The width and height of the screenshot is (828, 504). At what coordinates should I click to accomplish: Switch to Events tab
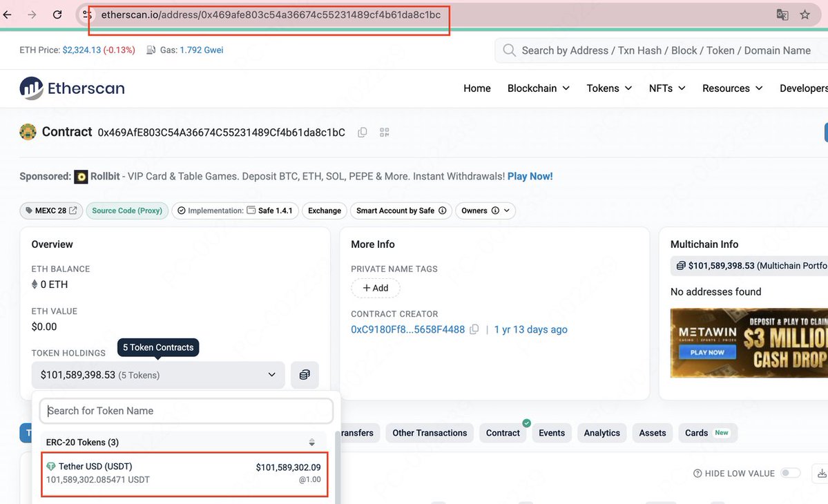[x=551, y=433]
